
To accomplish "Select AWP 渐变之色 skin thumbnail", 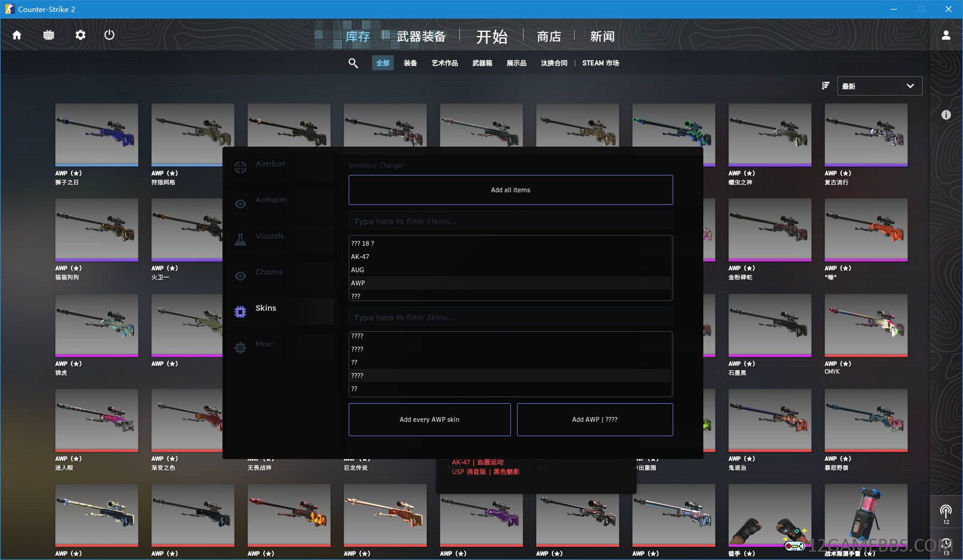I will pos(187,420).
